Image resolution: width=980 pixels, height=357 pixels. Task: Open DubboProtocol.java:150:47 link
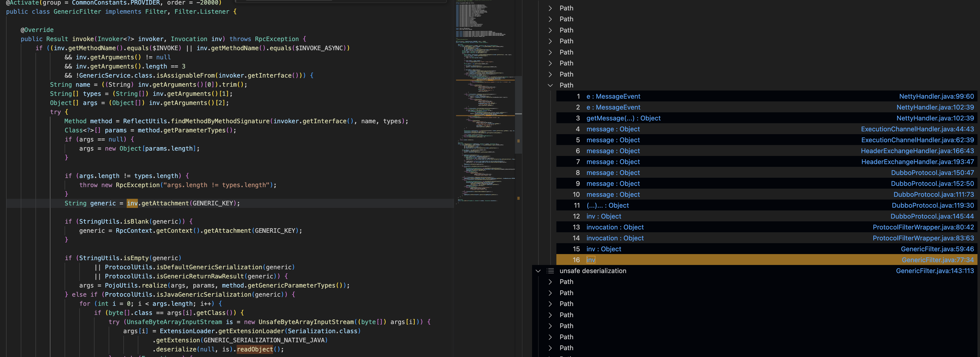932,173
